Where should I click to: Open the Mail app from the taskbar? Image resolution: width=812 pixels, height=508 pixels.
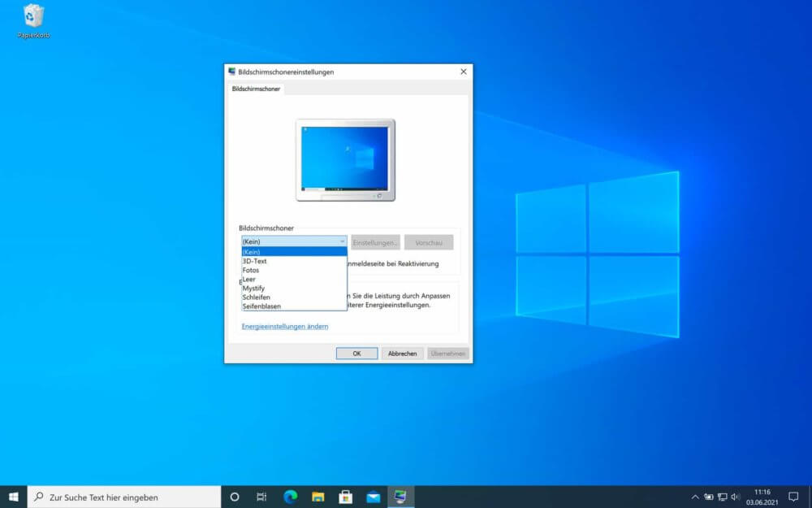[x=373, y=497]
